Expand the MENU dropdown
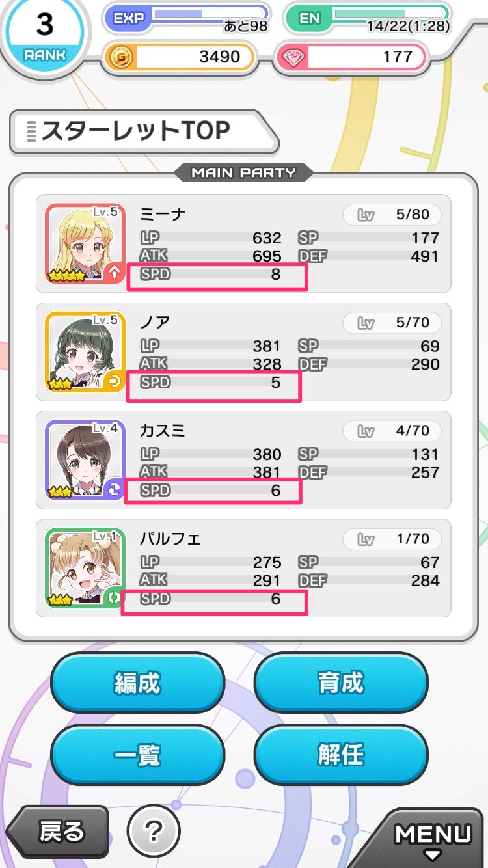The height and width of the screenshot is (868, 488). click(433, 839)
